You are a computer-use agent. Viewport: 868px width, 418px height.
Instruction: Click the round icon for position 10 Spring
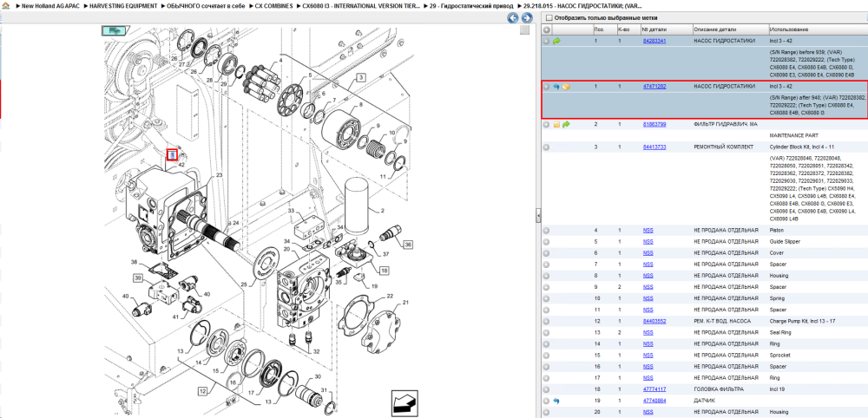(x=546, y=298)
